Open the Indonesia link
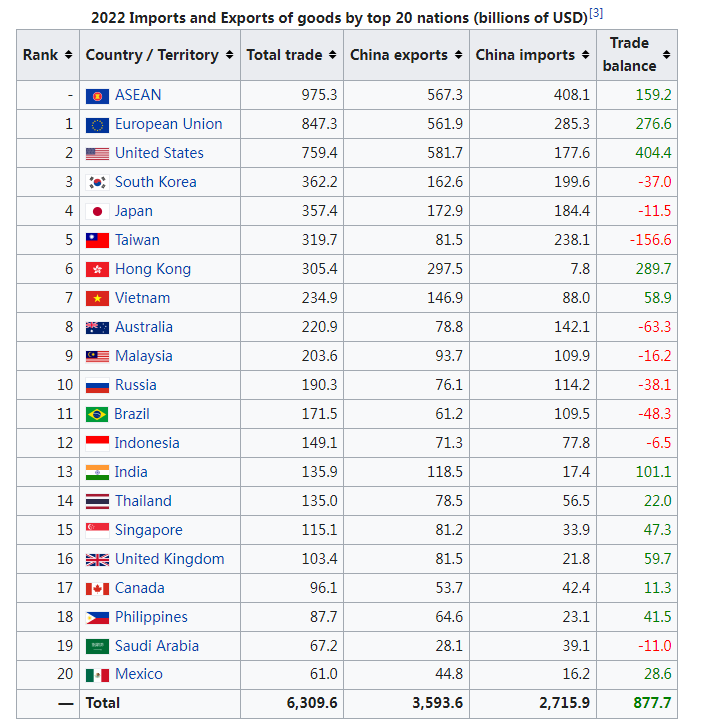This screenshot has width=707, height=727. (147, 443)
